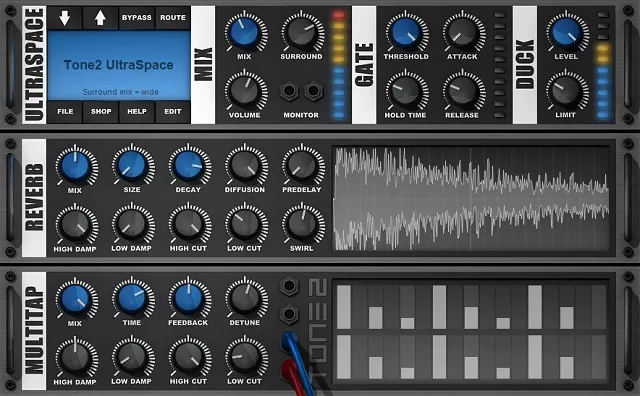Click the Multitap TIME knob
The width and height of the screenshot is (640, 396).
[x=132, y=298]
